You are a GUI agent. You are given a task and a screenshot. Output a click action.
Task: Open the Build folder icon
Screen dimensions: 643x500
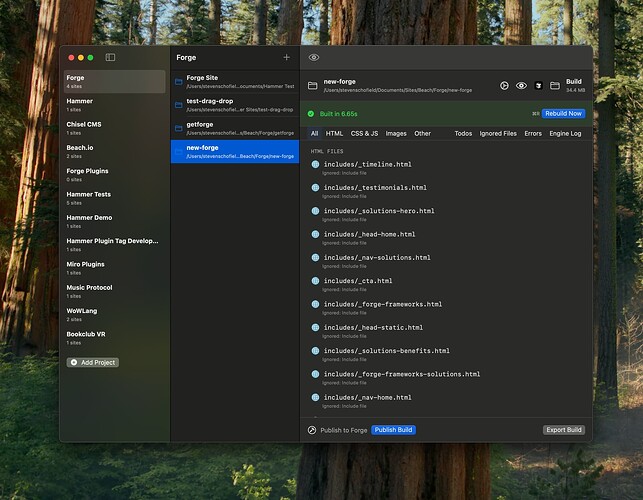(555, 85)
